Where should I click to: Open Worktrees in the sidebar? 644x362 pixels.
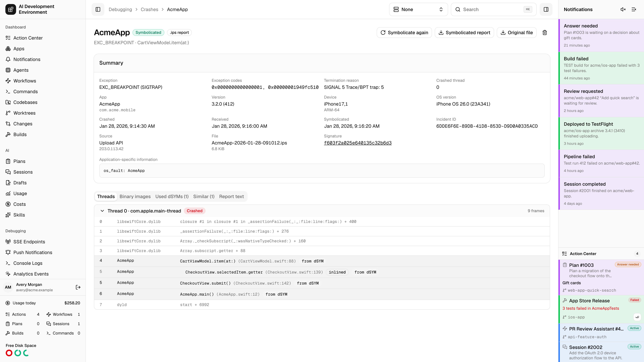pos(43,113)
